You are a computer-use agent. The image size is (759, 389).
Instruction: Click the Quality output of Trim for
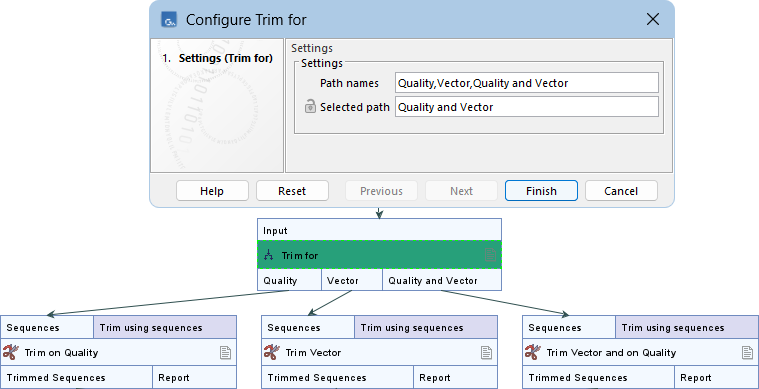tap(289, 280)
